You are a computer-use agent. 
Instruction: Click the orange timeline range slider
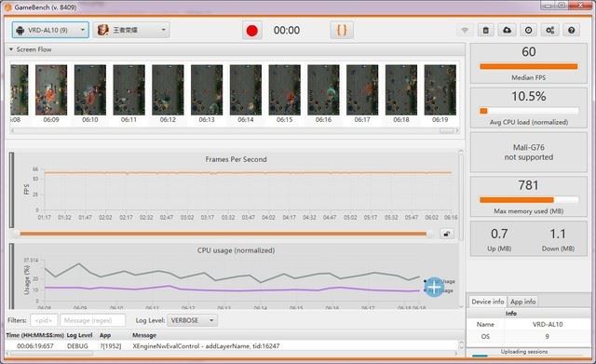pos(223,234)
